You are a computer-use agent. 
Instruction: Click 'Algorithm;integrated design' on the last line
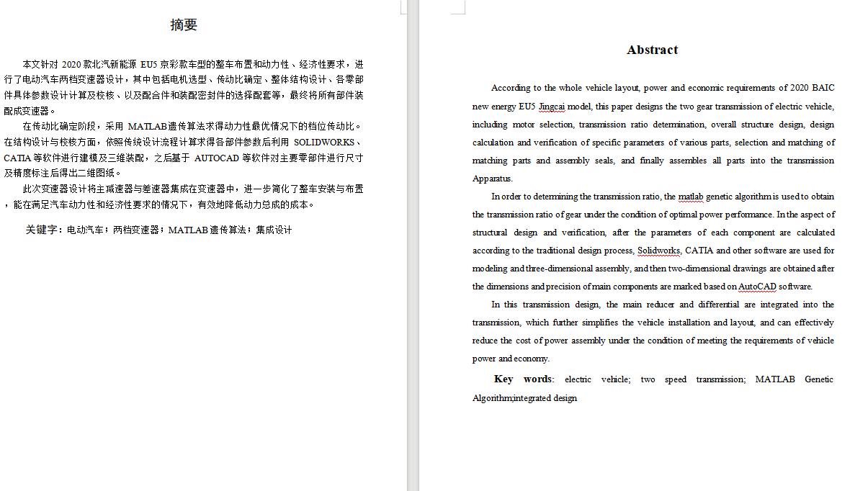coord(524,398)
